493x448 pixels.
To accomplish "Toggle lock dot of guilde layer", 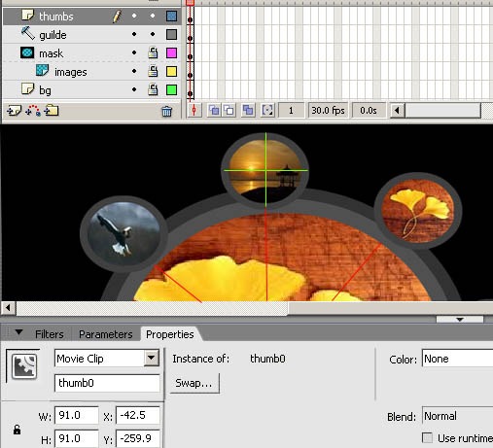I will click(x=153, y=34).
